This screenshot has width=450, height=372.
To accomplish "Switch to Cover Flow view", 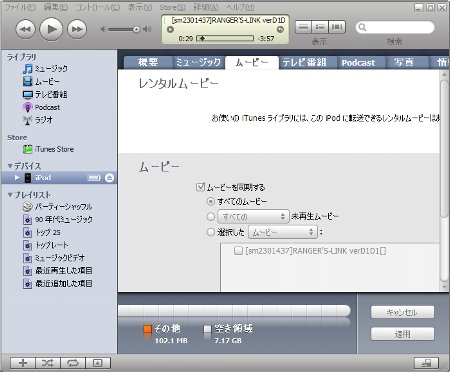I will 337,27.
